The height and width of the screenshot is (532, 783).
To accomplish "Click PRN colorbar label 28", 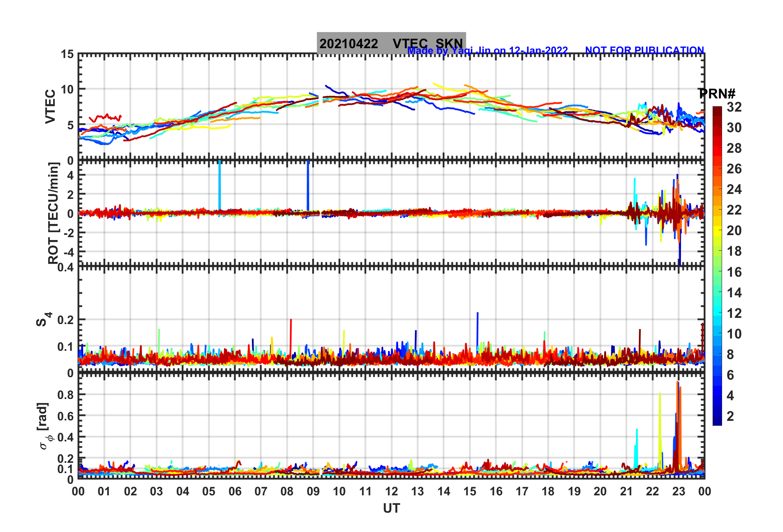I will click(x=734, y=148).
